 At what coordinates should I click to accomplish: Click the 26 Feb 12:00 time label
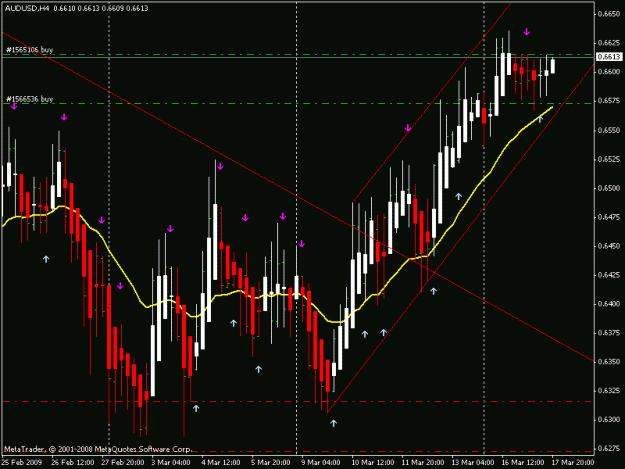coord(73,463)
